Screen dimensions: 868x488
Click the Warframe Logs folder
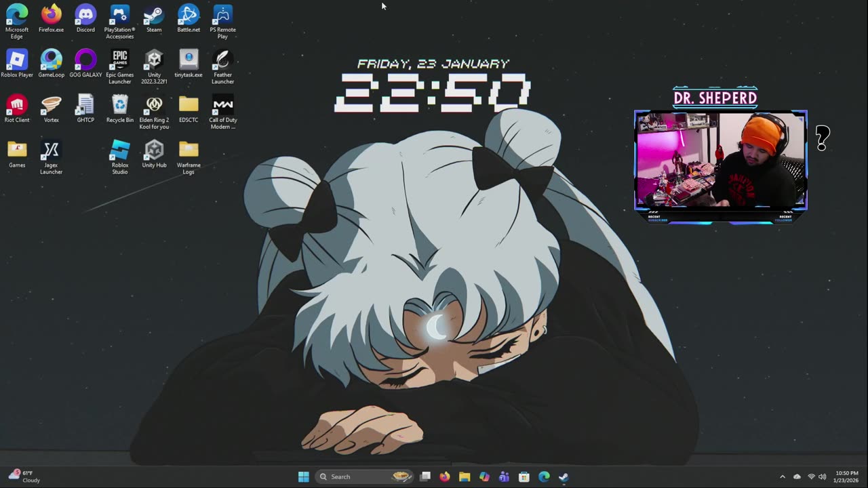(x=189, y=158)
